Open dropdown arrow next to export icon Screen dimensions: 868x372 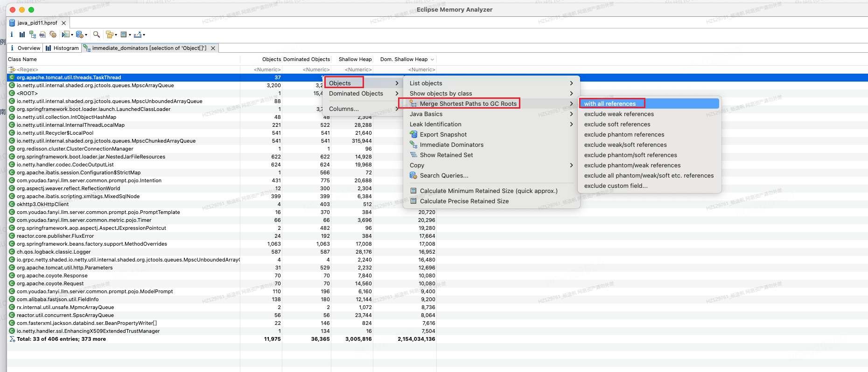tap(144, 35)
